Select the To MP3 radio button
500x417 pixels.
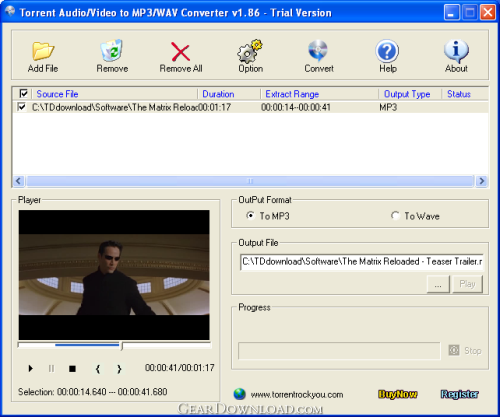coord(250,216)
